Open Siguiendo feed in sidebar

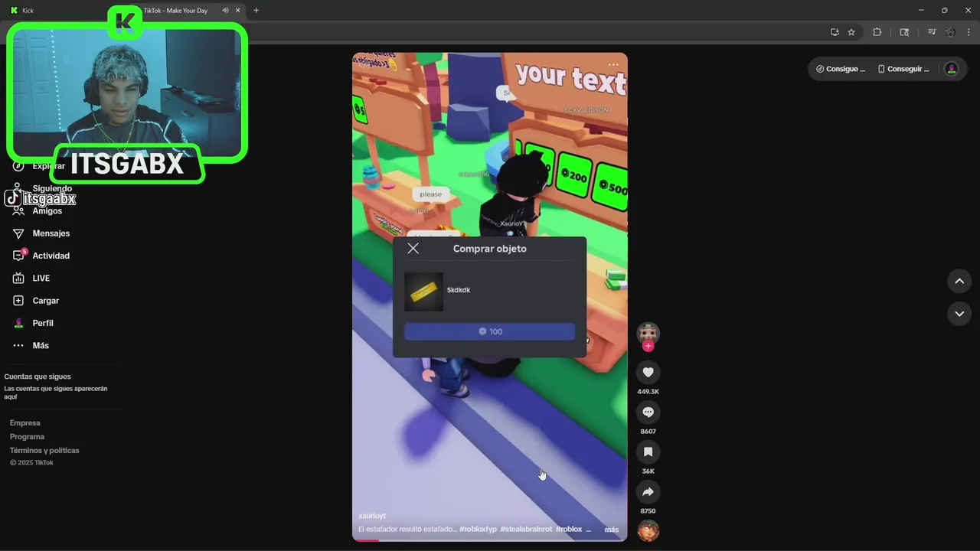52,188
